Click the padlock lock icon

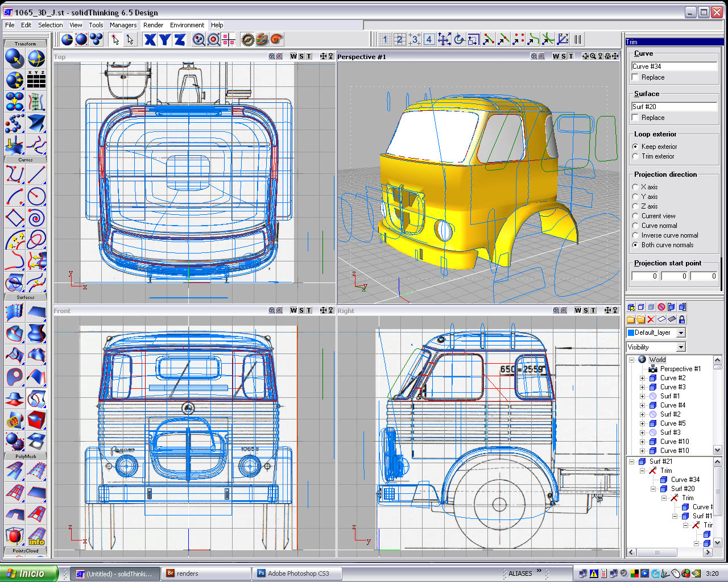click(x=682, y=319)
